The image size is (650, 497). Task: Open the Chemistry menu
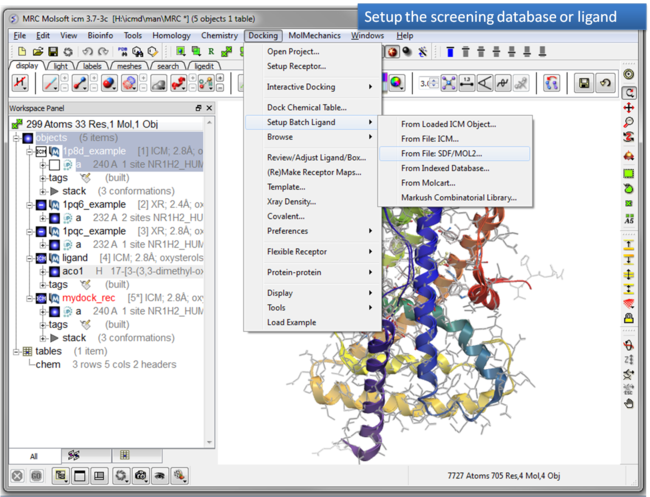219,35
